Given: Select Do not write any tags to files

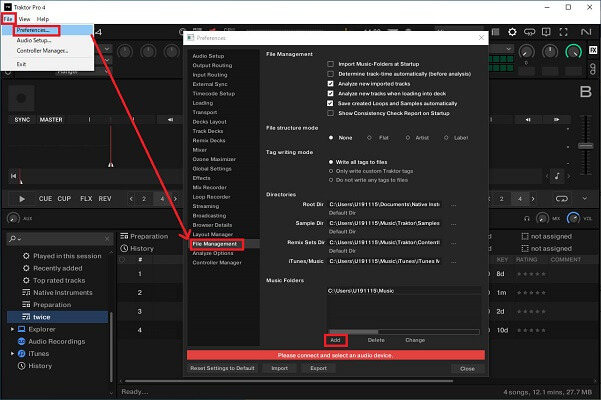Looking at the screenshot, I should point(331,180).
